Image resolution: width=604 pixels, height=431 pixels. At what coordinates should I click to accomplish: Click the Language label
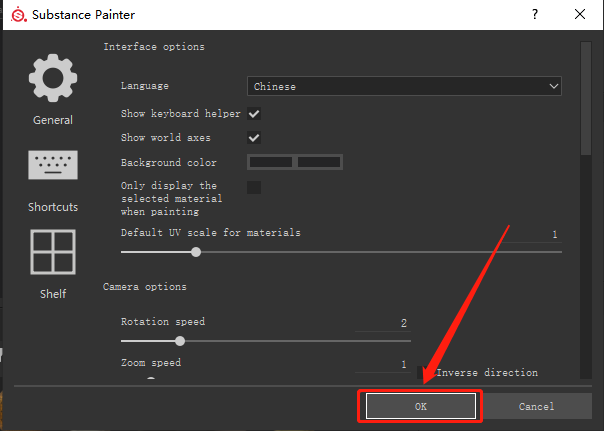pyautogui.click(x=145, y=86)
